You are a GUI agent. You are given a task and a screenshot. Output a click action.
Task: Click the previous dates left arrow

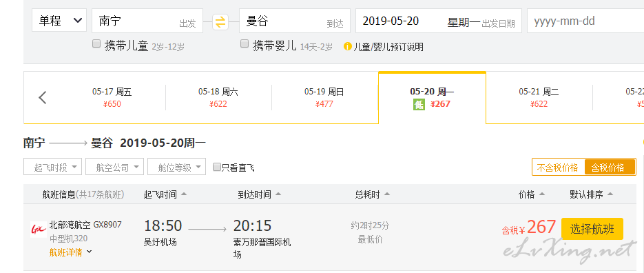[43, 98]
